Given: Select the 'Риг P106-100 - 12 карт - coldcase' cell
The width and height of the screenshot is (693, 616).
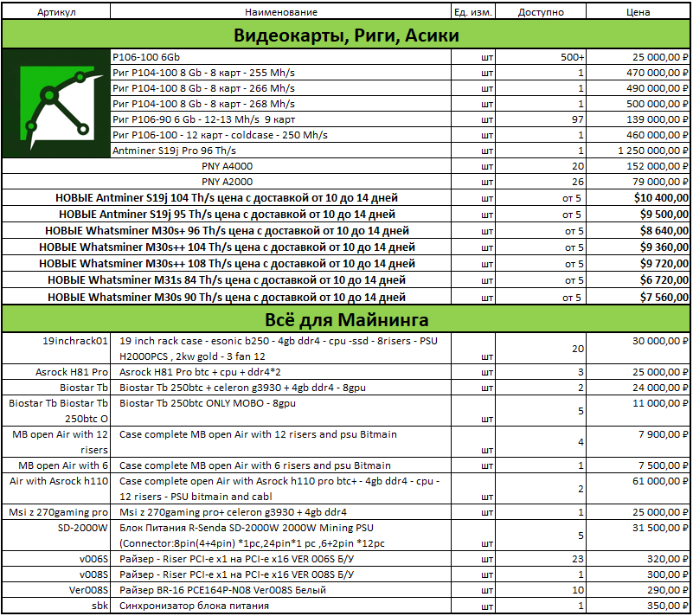Looking at the screenshot, I should coord(280,135).
